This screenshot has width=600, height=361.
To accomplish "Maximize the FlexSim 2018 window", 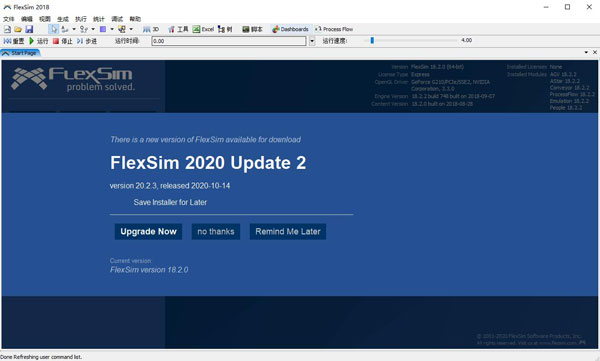I will (x=567, y=7).
